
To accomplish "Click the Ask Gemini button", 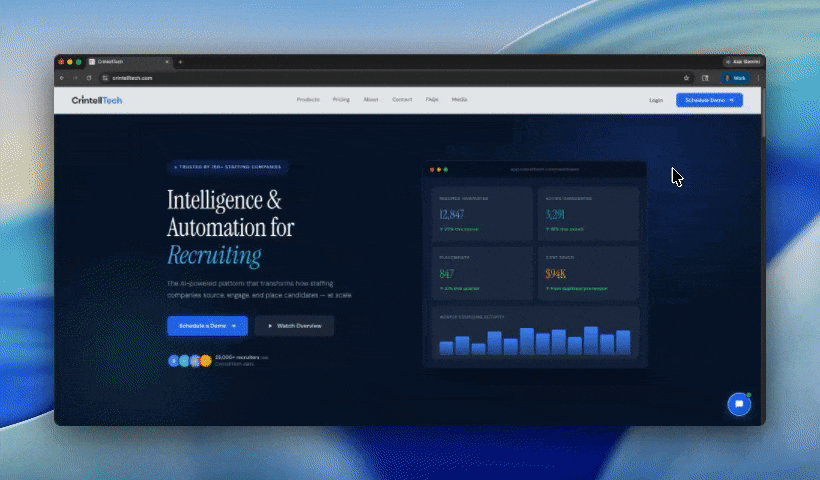I will coord(743,62).
